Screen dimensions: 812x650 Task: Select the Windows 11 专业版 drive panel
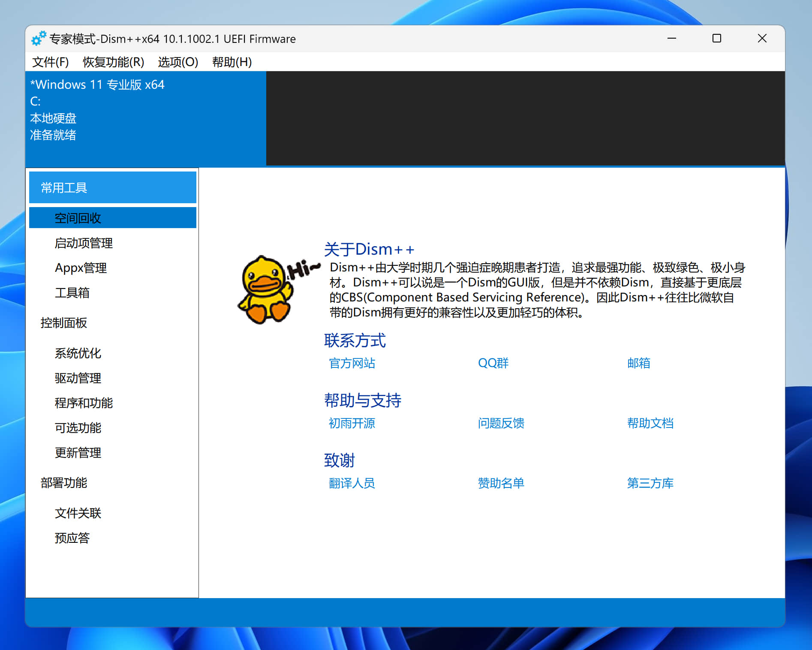pos(146,109)
